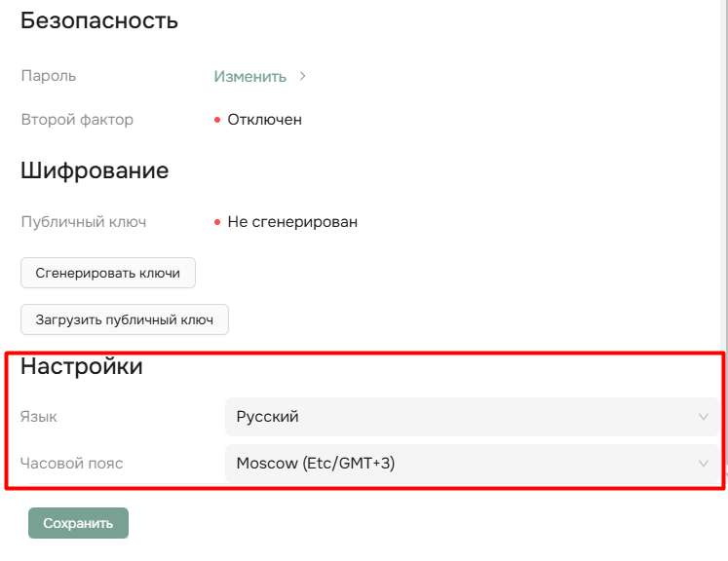Click the "Язык" setting label
The height and width of the screenshot is (561, 728).
click(39, 417)
